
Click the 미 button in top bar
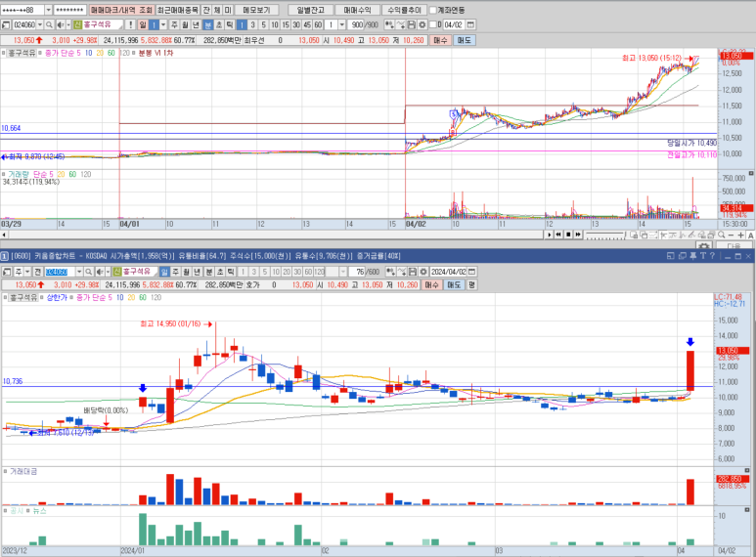click(x=228, y=10)
